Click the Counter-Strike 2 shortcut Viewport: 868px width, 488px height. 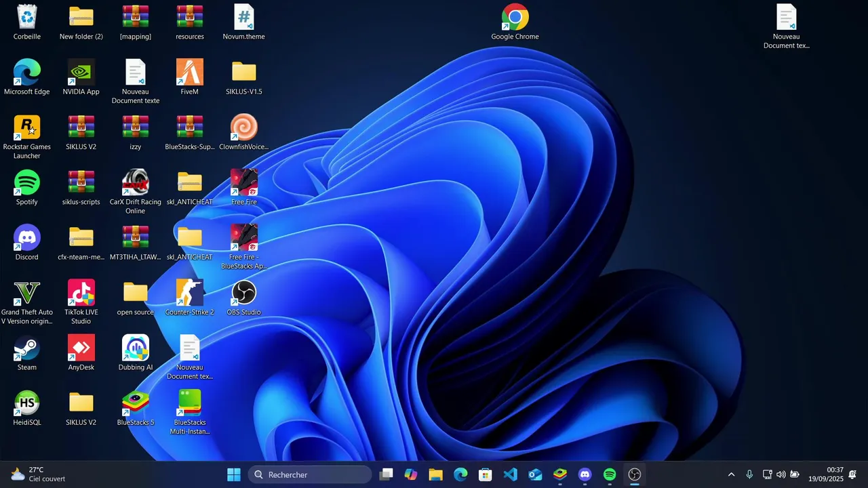click(x=190, y=293)
